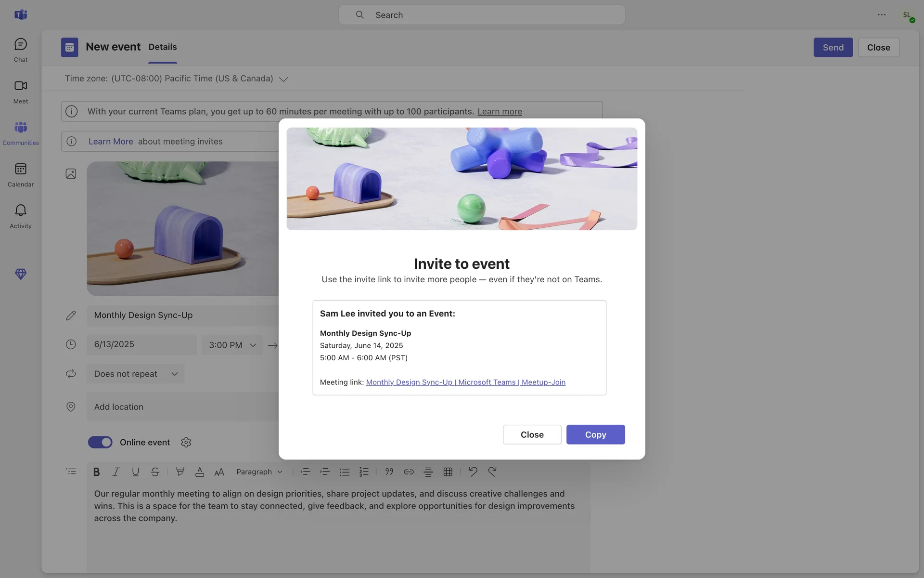The image size is (924, 578).
Task: Go to Calendar in sidebar
Action: pyautogui.click(x=20, y=174)
